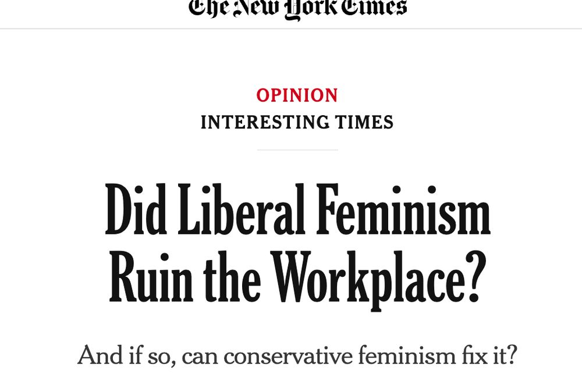Click the word 'INTERESTING' in the column label

[264, 122]
